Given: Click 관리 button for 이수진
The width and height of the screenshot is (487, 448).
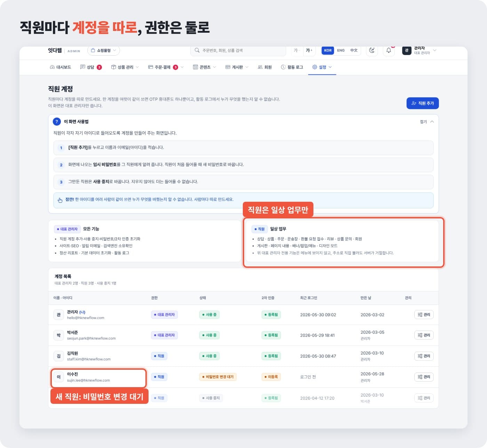Looking at the screenshot, I should point(424,377).
